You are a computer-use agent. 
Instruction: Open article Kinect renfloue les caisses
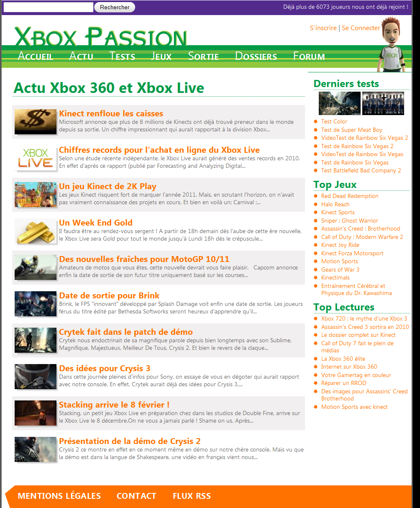point(111,113)
